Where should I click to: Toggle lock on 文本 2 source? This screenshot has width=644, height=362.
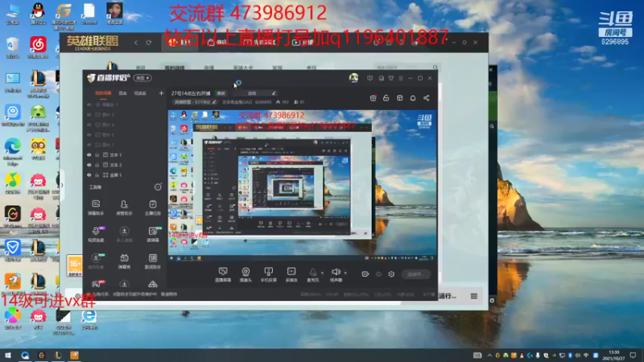click(97, 165)
